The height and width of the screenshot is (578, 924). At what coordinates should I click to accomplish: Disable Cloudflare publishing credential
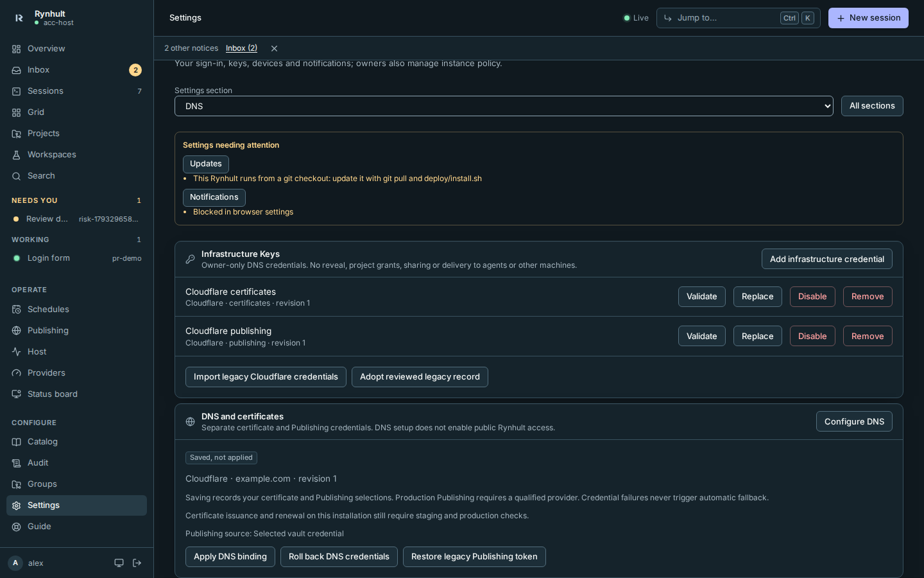(x=812, y=336)
